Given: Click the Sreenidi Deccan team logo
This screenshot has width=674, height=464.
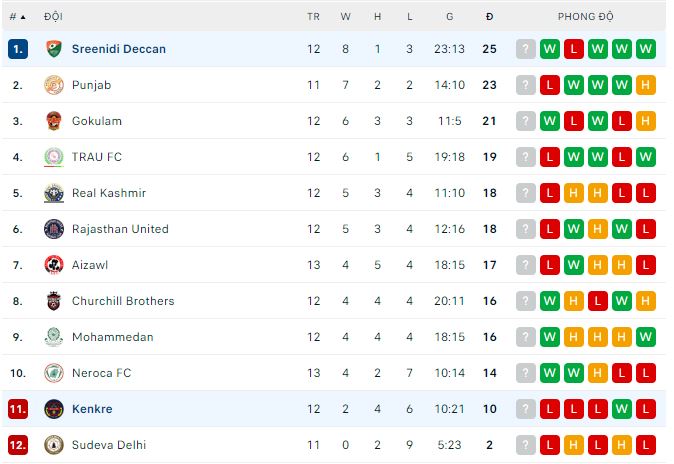Looking at the screenshot, I should pyautogui.click(x=54, y=49).
